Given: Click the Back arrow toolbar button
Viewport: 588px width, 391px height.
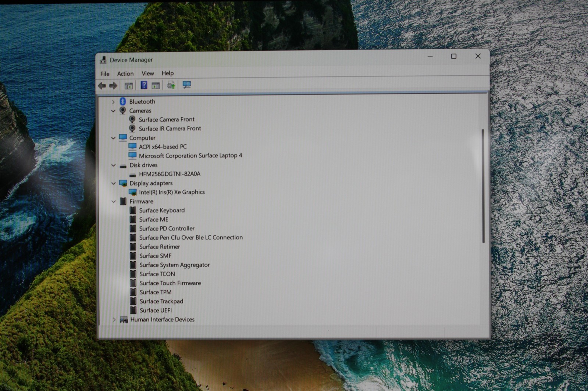Looking at the screenshot, I should (102, 86).
